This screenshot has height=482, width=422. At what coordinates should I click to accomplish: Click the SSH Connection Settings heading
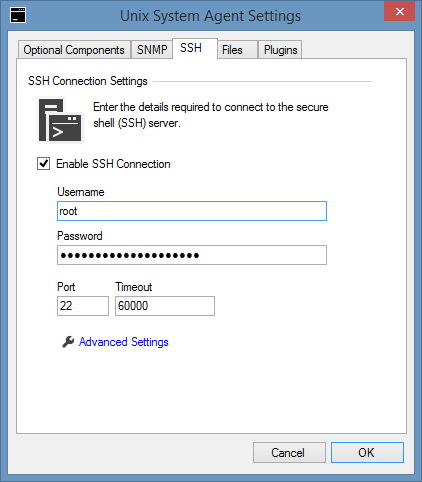(88, 81)
